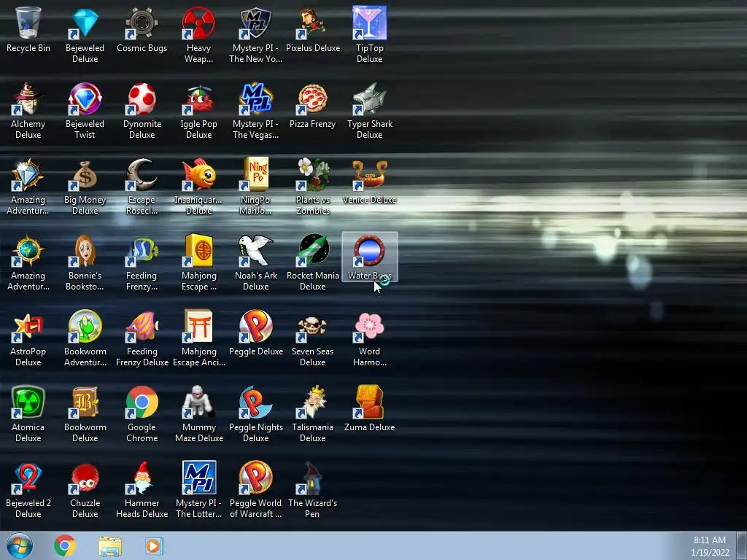Select Mystery PI The New York icon

click(256, 23)
